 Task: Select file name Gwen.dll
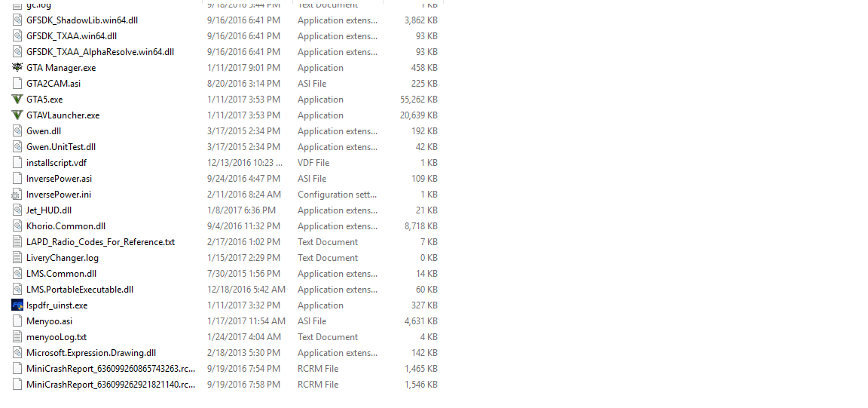tap(44, 131)
